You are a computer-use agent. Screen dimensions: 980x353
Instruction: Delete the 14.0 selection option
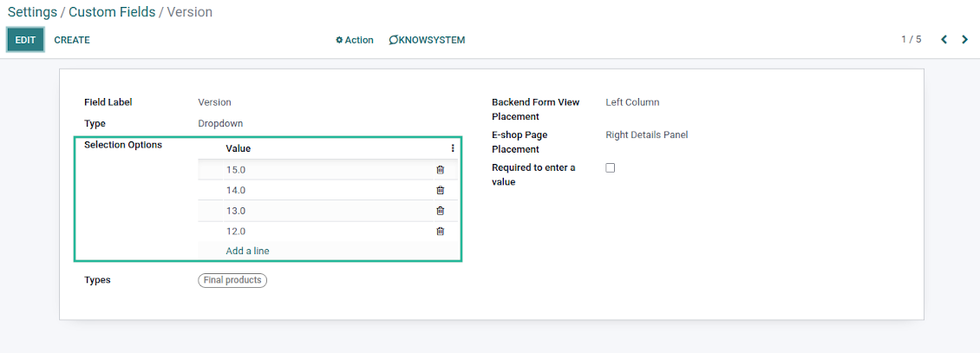(440, 190)
